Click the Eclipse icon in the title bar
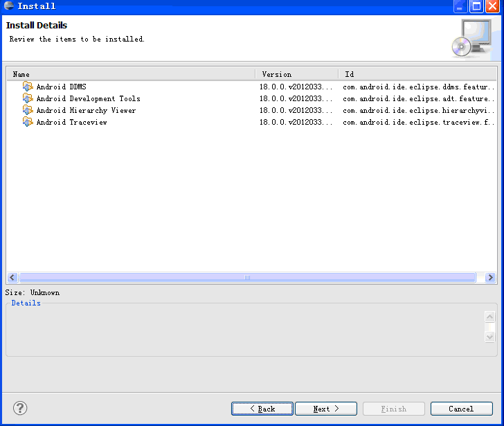Image resolution: width=504 pixels, height=426 pixels. tap(9, 6)
